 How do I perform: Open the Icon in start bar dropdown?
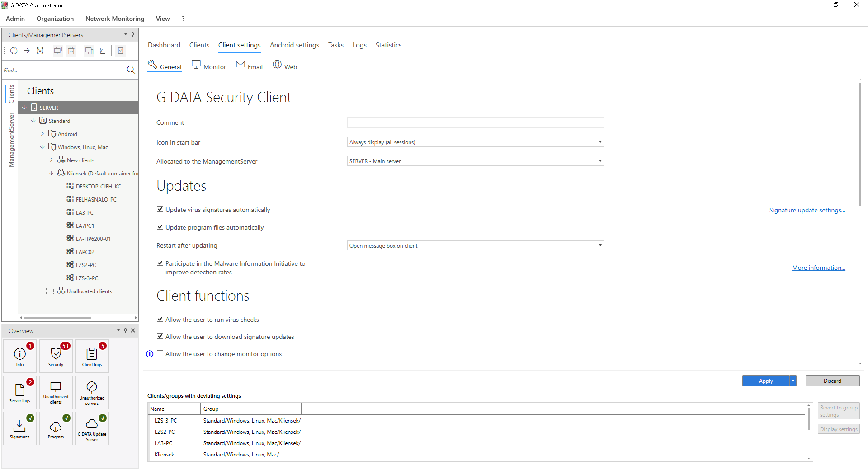click(x=475, y=142)
